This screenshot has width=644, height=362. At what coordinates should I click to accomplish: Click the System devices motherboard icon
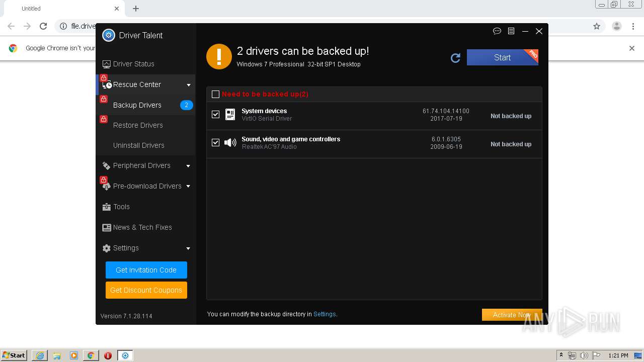point(230,115)
